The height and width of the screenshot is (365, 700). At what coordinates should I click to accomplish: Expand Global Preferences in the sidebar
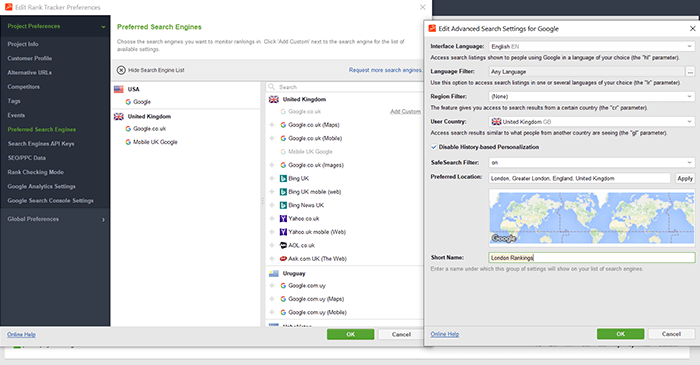(55, 219)
